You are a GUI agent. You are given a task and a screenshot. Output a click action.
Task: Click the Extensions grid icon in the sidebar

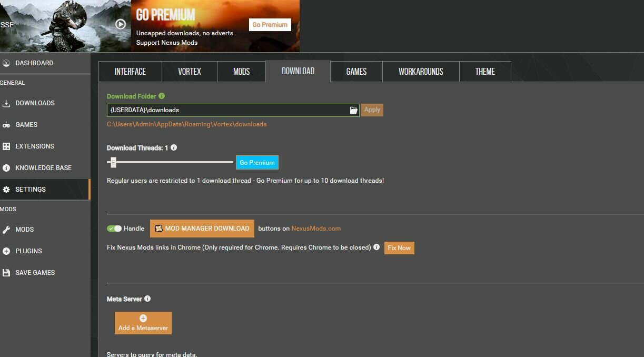tap(6, 146)
